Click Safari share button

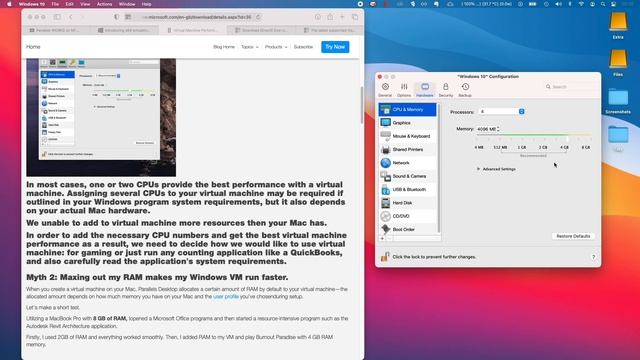[330, 17]
